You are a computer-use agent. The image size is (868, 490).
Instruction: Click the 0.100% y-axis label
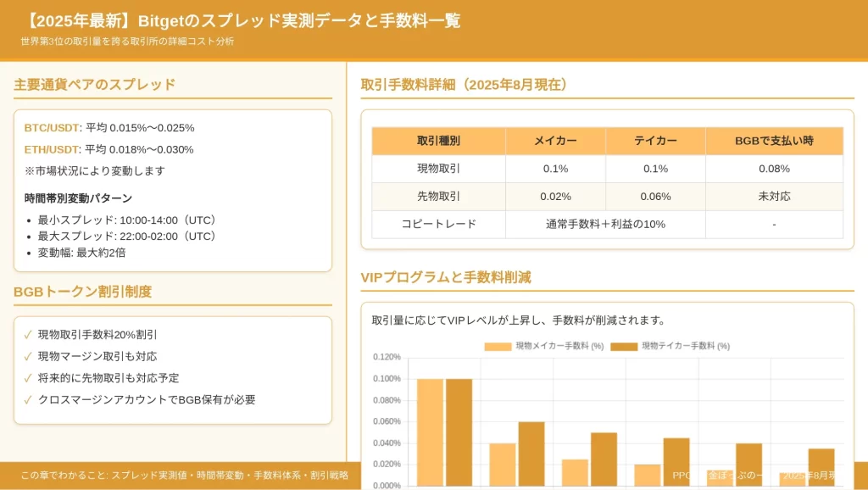387,379
